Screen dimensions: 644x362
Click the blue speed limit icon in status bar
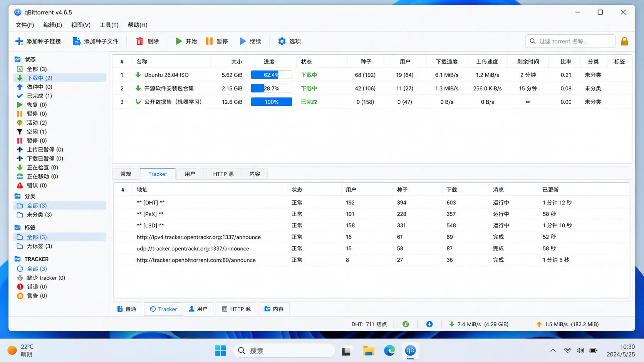(429, 324)
